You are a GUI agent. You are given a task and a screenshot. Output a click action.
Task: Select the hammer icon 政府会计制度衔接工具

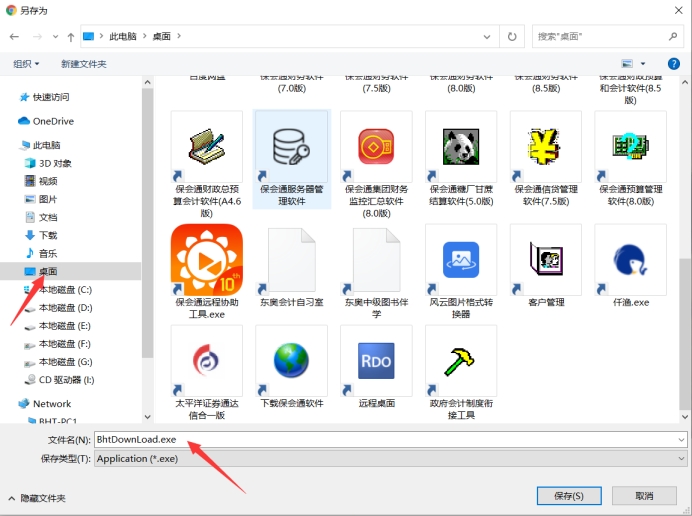pyautogui.click(x=461, y=361)
